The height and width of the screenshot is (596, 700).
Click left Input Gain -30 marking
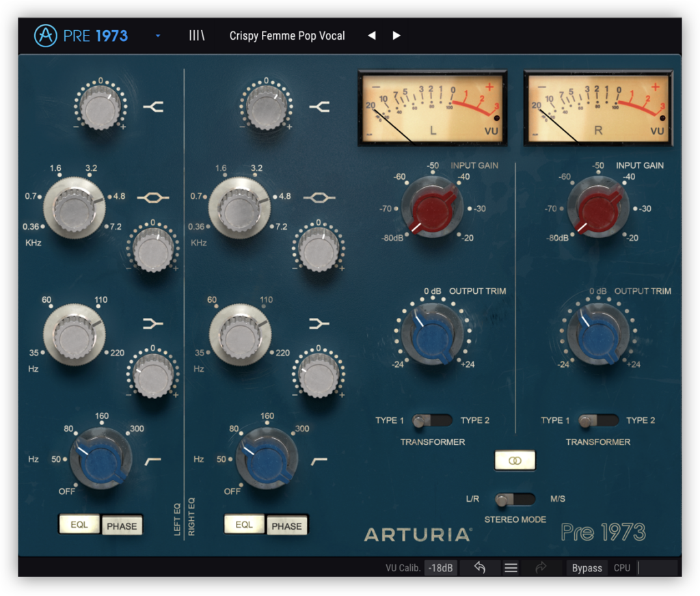pyautogui.click(x=479, y=208)
